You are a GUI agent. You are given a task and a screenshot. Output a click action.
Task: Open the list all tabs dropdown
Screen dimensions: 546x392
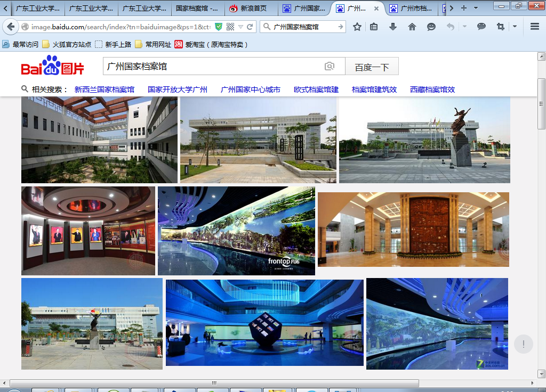point(476,9)
